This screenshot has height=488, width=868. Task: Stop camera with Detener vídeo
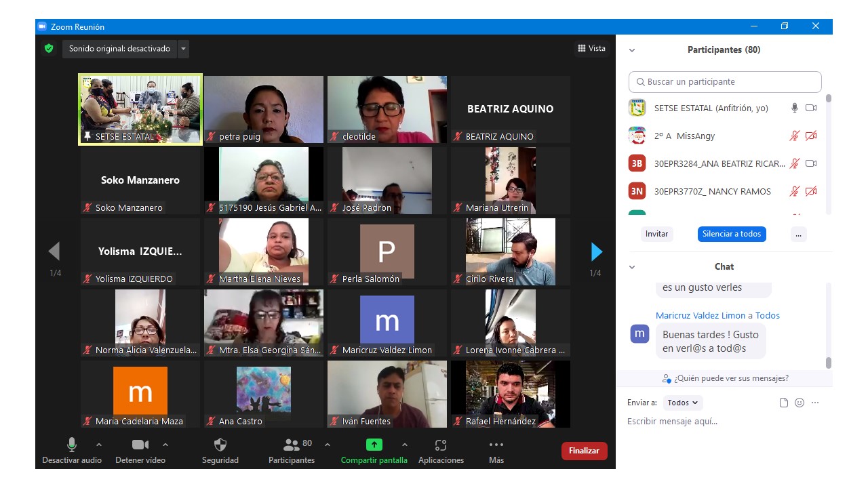[x=140, y=451]
